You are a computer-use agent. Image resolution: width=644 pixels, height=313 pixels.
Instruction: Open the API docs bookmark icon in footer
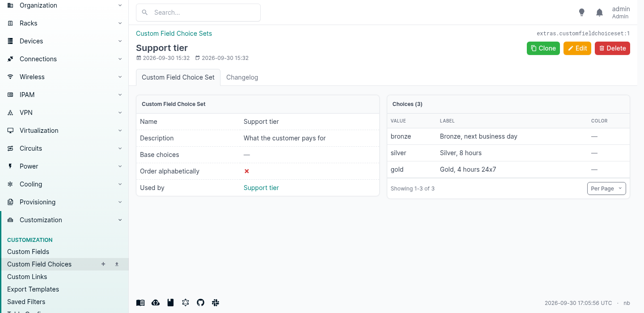(x=170, y=303)
